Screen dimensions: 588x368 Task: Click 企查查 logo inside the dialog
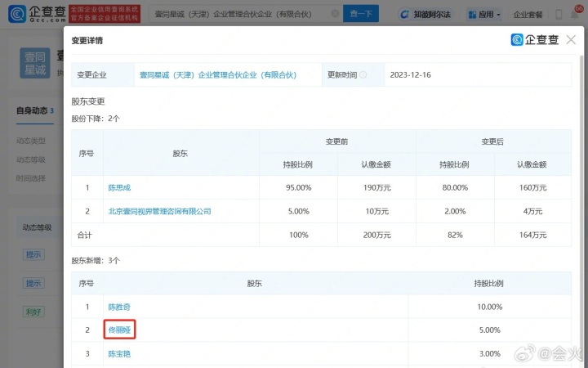coord(535,39)
